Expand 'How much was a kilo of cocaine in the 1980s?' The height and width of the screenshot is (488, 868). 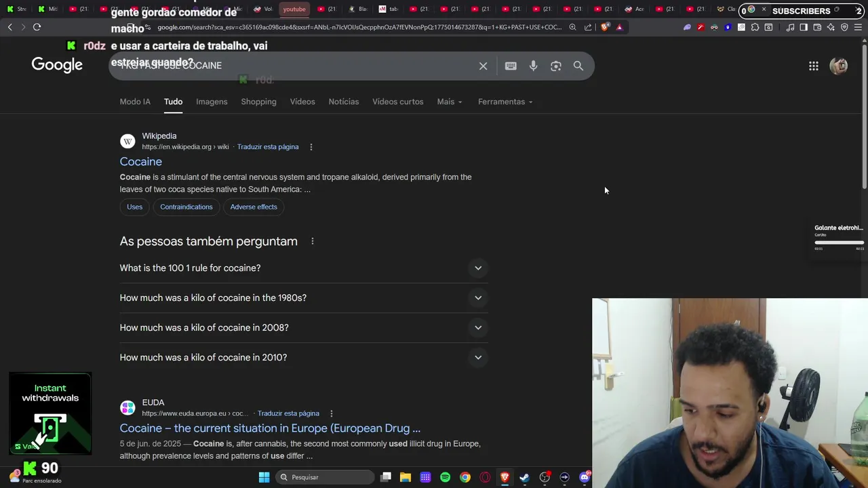[304, 298]
